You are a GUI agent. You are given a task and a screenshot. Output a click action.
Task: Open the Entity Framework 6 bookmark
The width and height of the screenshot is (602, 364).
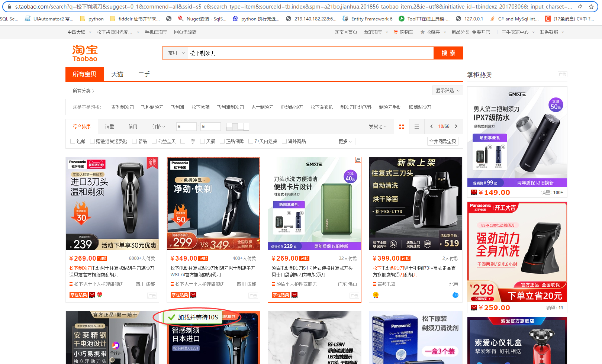(x=367, y=19)
